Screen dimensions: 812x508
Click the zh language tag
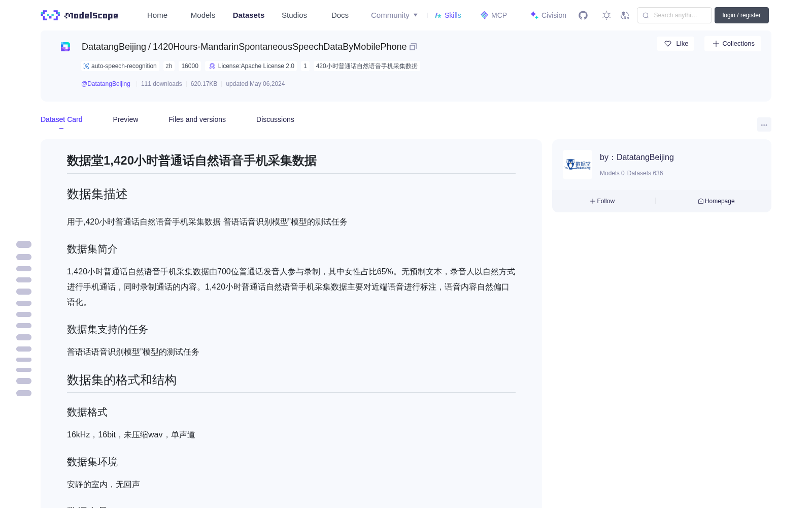(x=169, y=66)
